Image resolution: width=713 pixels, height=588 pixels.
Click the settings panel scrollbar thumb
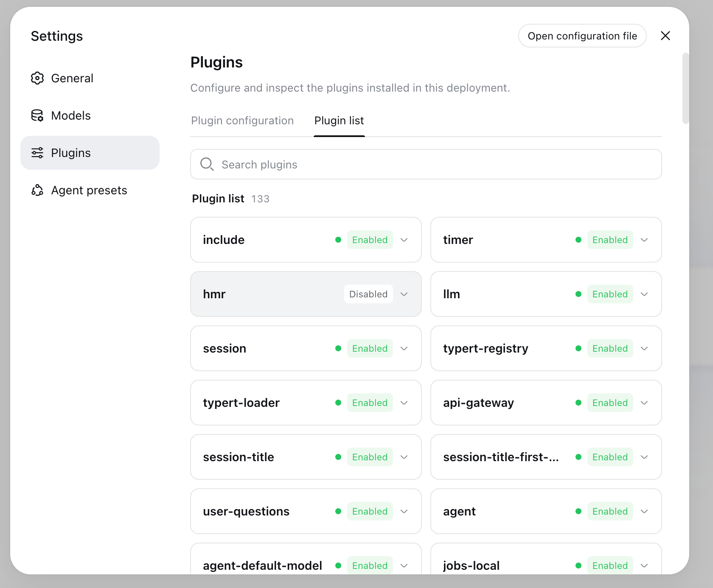point(685,88)
